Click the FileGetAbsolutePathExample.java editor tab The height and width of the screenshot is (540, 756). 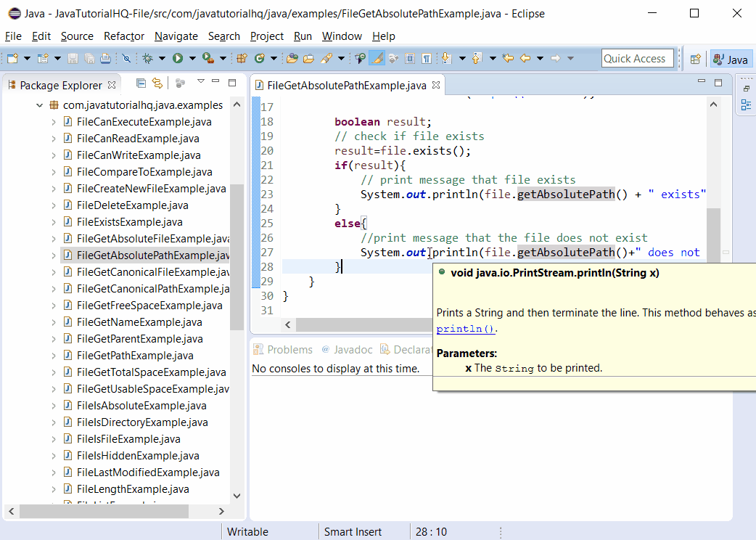347,86
